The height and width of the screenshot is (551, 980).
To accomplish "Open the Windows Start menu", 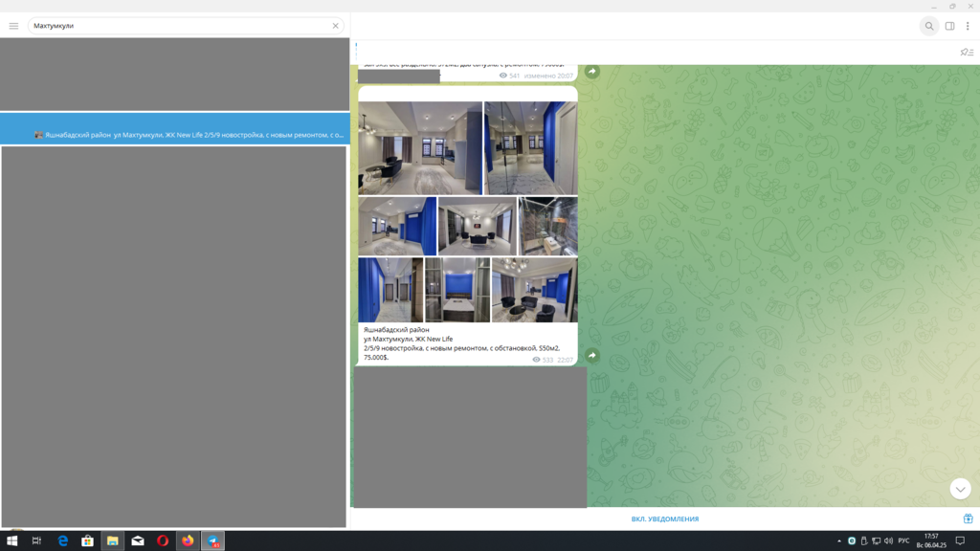I will [11, 540].
